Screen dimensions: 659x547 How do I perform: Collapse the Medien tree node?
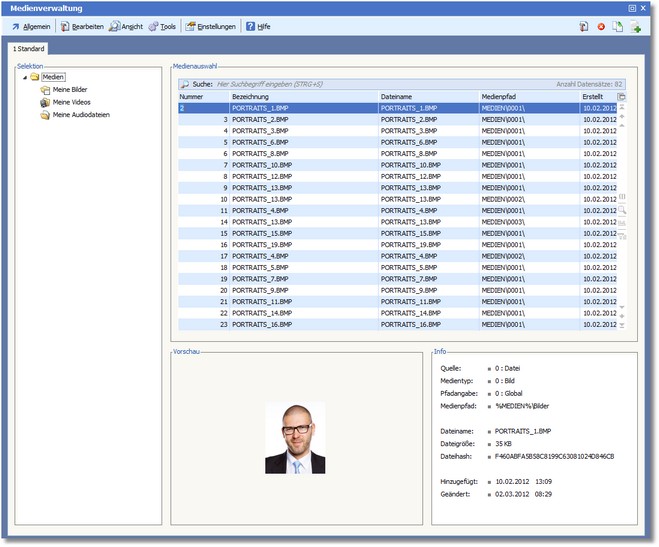click(x=24, y=77)
